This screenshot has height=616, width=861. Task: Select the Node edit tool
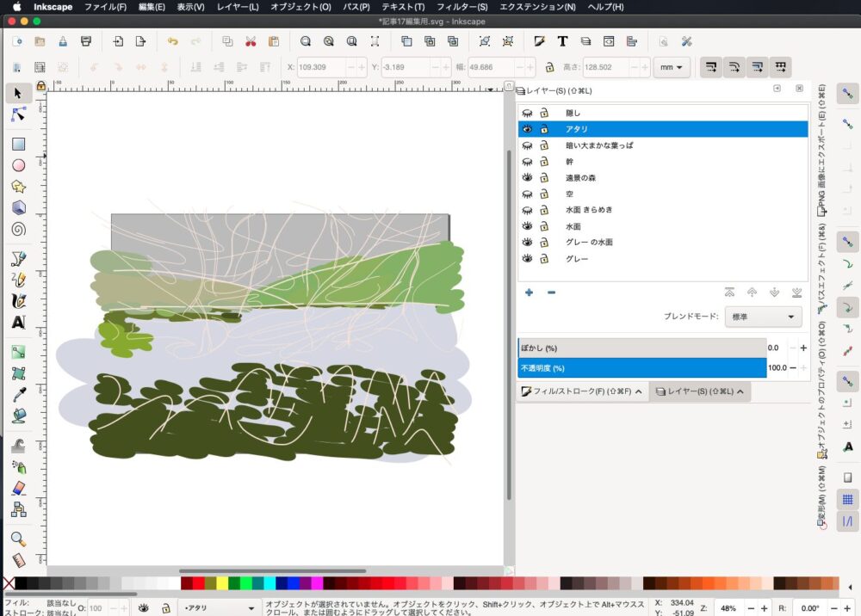[18, 114]
